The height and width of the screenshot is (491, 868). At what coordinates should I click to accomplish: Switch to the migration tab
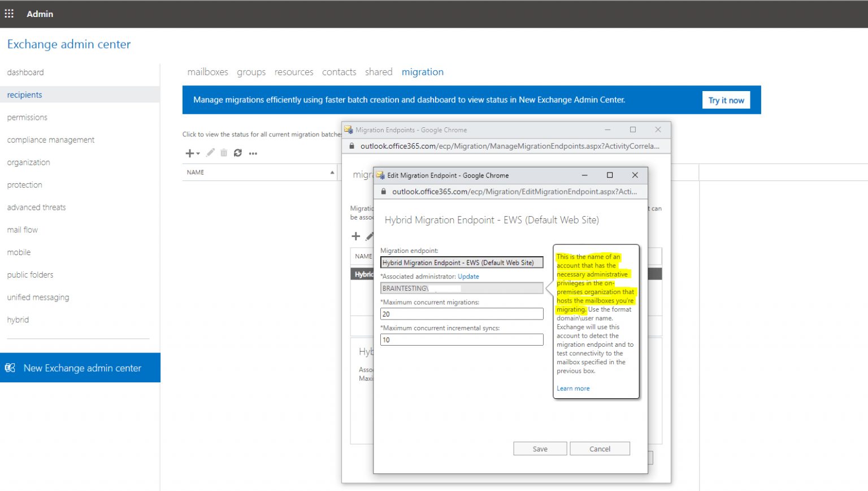(422, 72)
